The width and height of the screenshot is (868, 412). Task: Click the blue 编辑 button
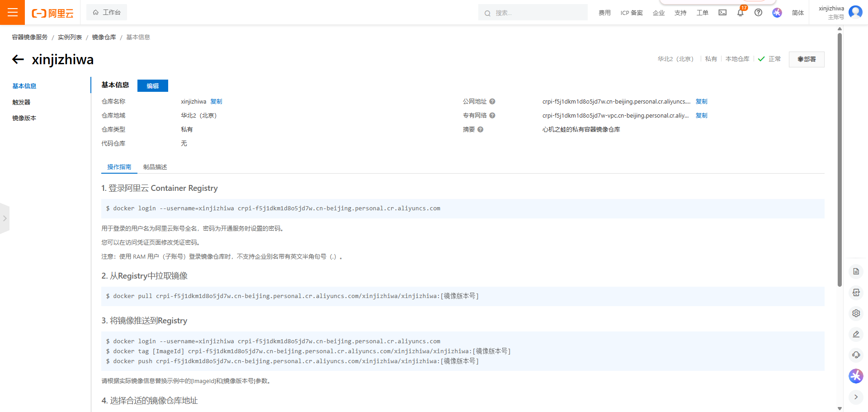pos(153,85)
